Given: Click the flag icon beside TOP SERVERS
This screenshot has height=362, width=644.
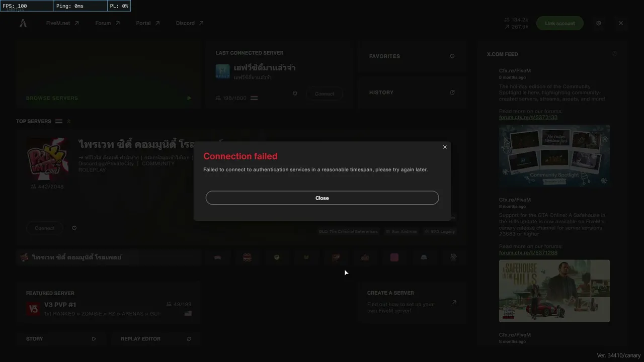Looking at the screenshot, I should click(59, 121).
